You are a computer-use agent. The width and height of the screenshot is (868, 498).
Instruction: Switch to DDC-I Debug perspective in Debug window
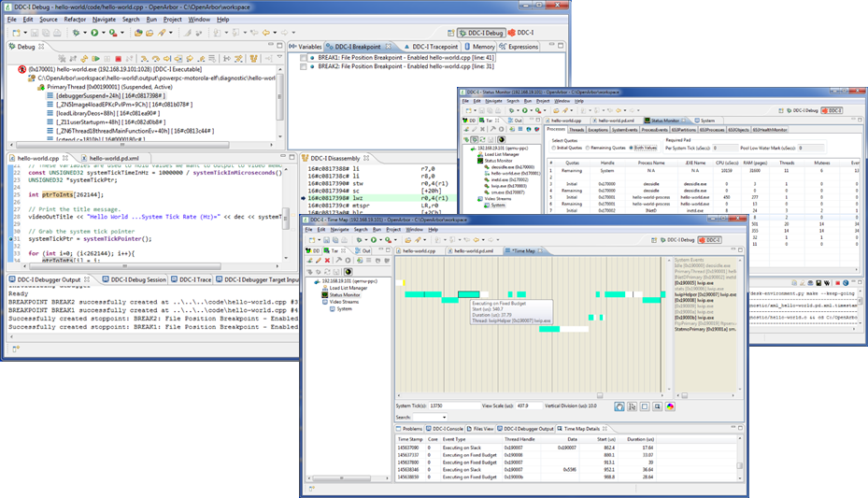pyautogui.click(x=480, y=33)
